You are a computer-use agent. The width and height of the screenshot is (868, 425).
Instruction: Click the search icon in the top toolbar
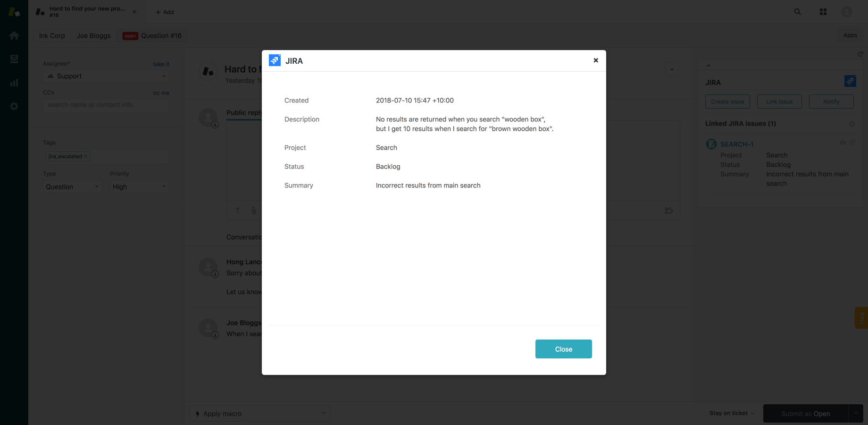(797, 11)
